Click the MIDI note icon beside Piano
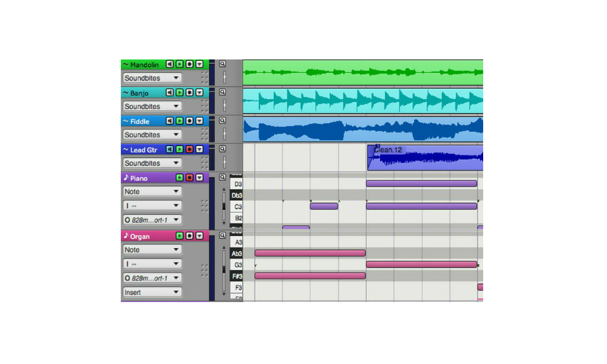The height and width of the screenshot is (364, 607). tap(126, 178)
